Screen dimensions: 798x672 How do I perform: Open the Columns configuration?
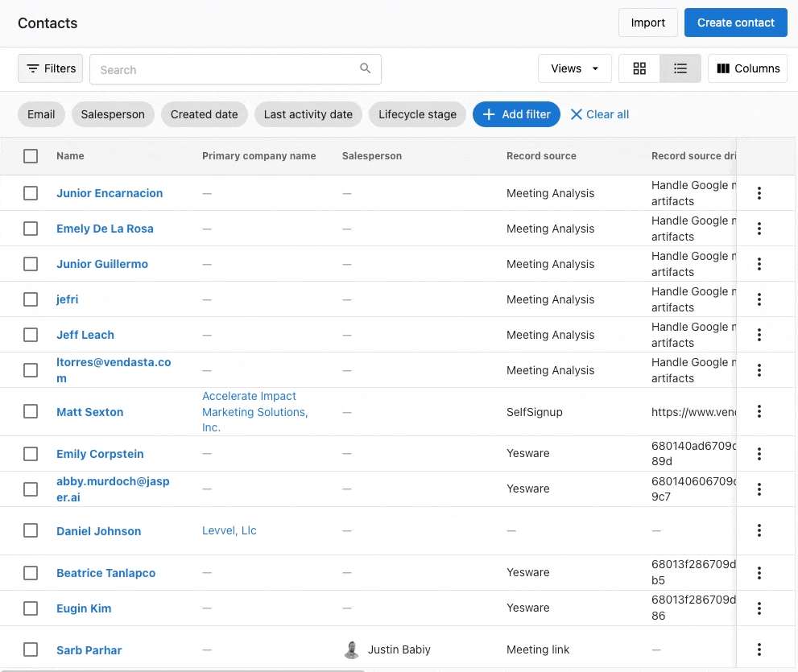[747, 68]
